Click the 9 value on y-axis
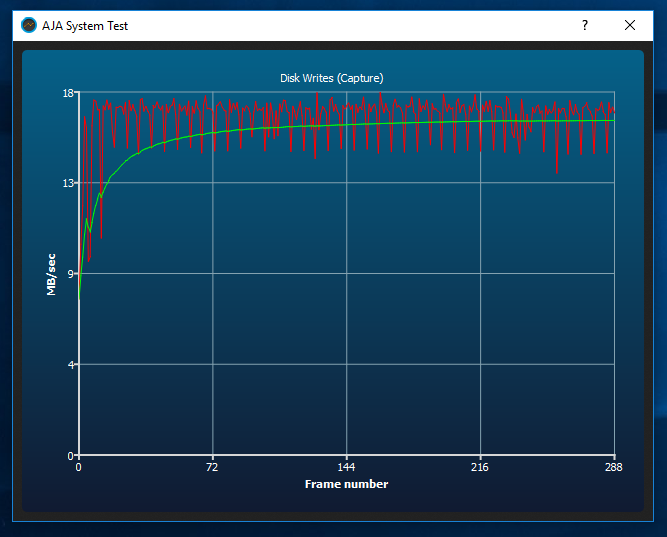The image size is (667, 537). (71, 274)
